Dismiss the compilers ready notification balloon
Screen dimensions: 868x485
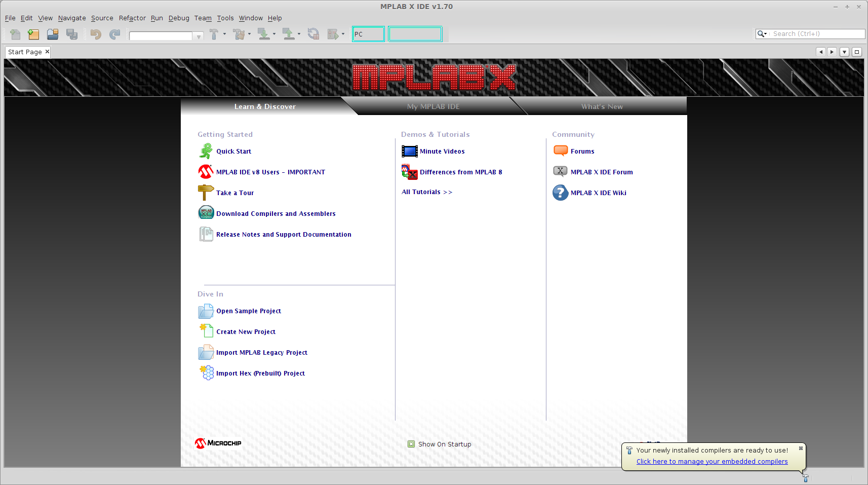coord(801,448)
